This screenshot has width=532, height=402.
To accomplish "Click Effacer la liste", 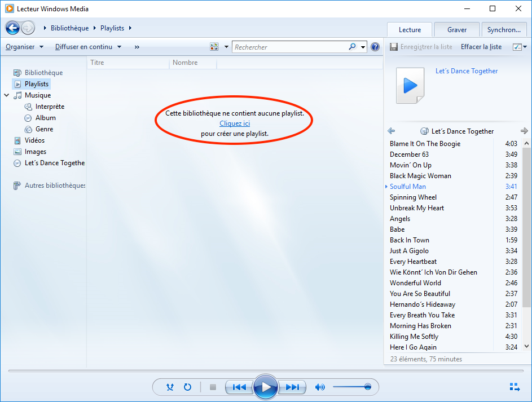I will [481, 47].
